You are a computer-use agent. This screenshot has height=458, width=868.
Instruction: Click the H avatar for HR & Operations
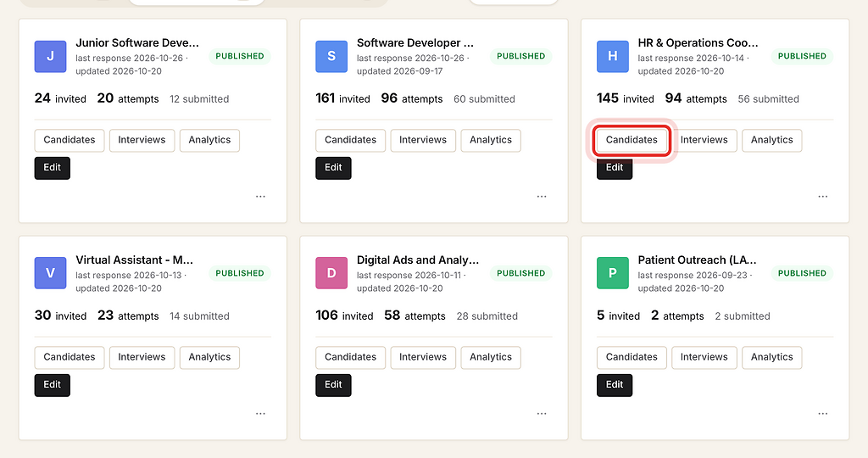coord(613,57)
